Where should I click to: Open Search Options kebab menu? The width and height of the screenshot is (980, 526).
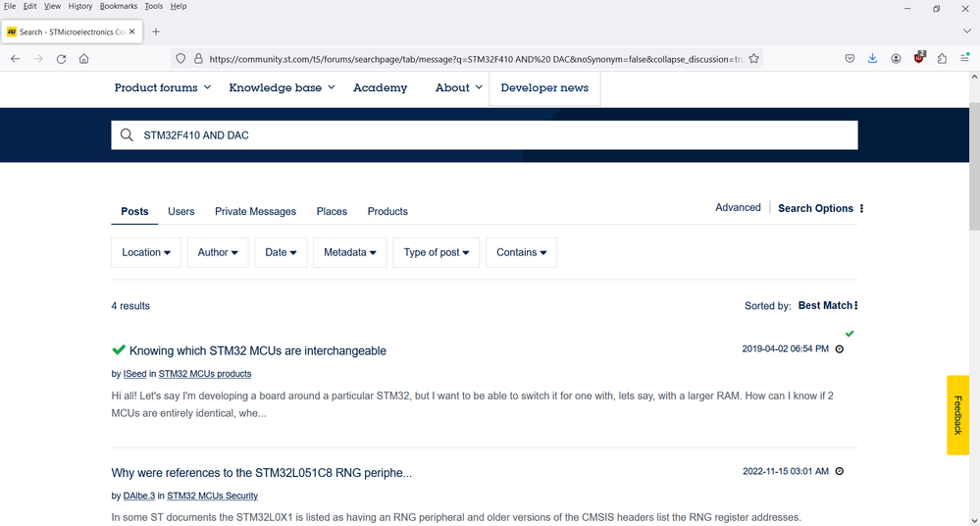point(862,208)
